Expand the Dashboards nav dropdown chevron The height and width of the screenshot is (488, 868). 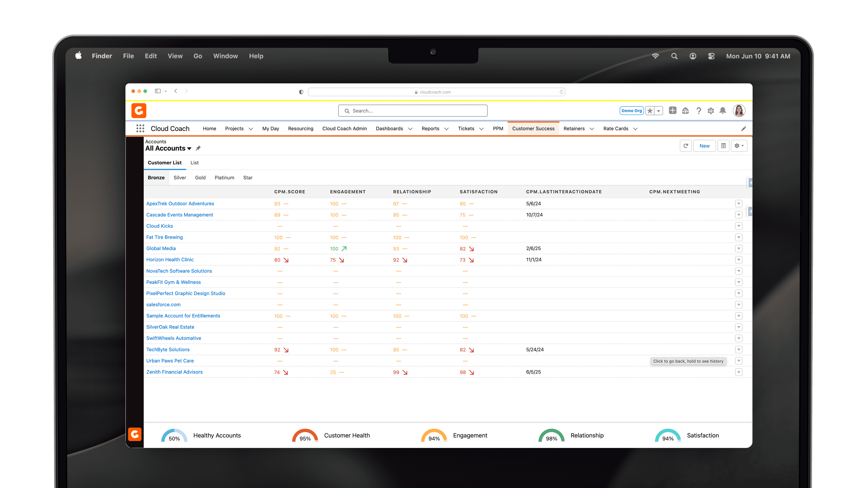pos(410,129)
